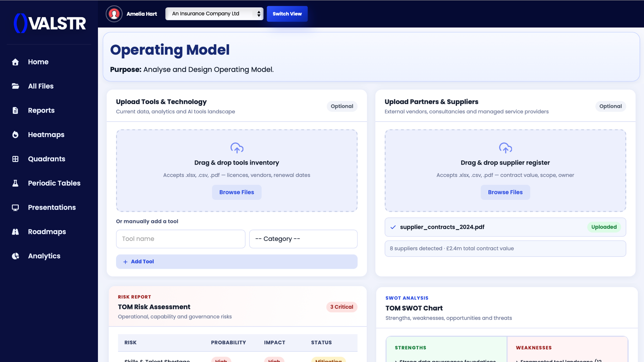Click the supplier register drop zone
Image resolution: width=644 pixels, height=362 pixels.
pos(505,171)
